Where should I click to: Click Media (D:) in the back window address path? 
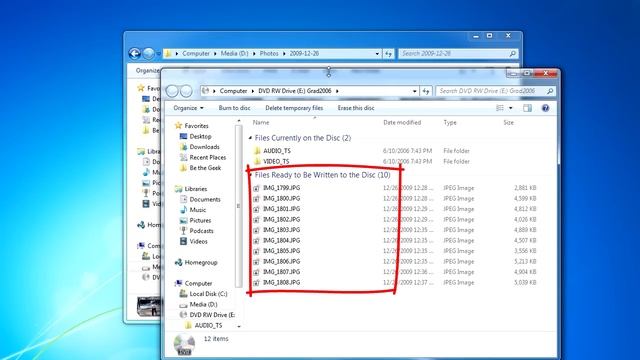click(x=234, y=53)
